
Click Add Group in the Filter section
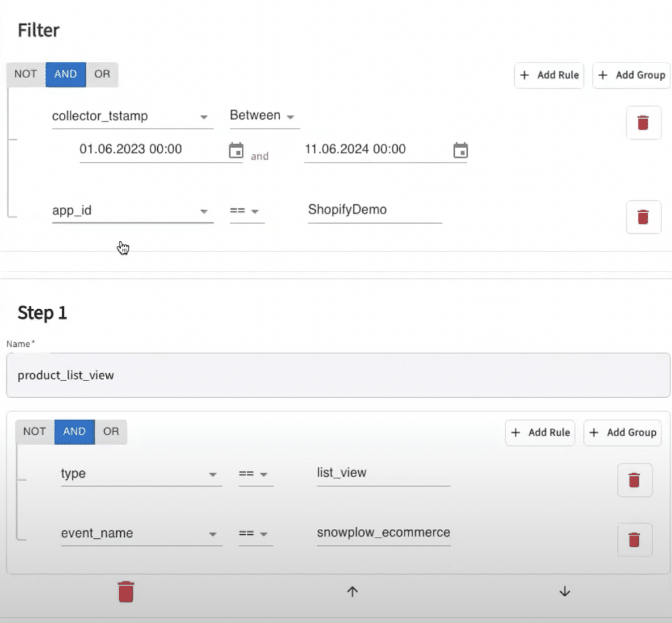[x=631, y=75]
